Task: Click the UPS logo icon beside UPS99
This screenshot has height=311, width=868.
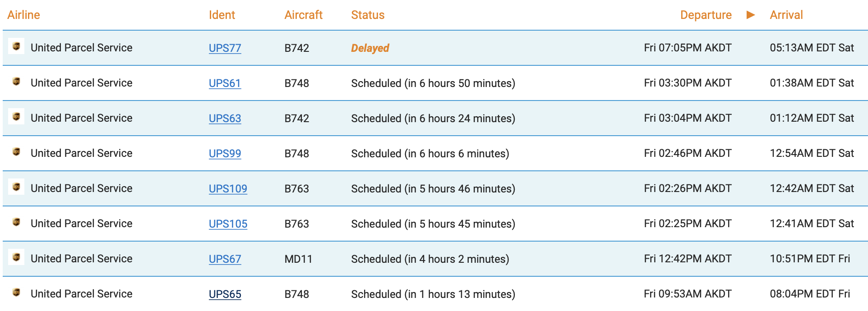Action: pyautogui.click(x=16, y=152)
